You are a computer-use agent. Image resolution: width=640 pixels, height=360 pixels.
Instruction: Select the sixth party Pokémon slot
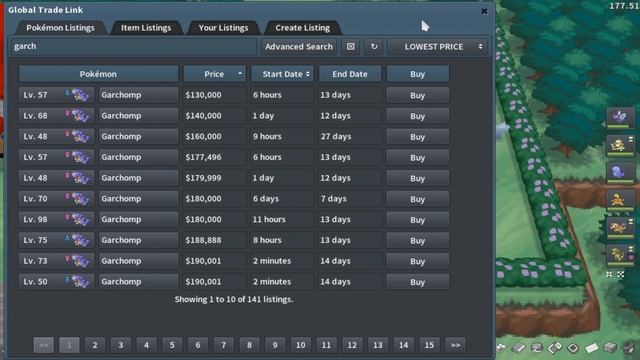coord(620,256)
